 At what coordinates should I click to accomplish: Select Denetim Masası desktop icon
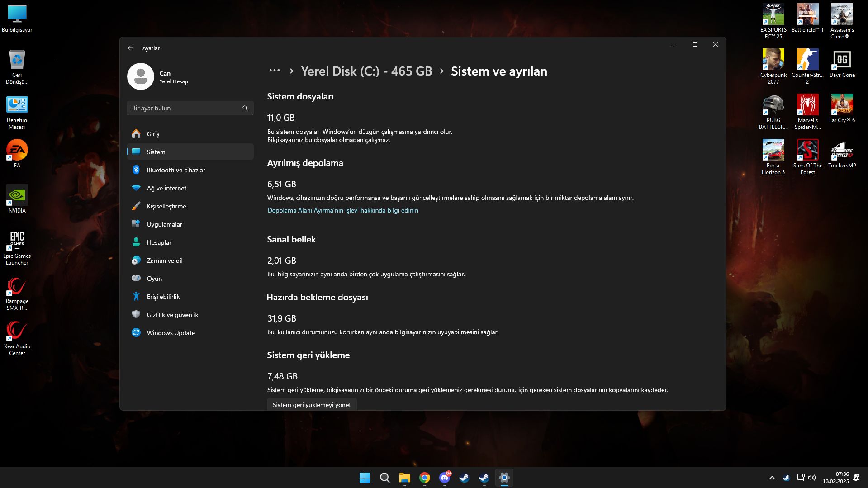tap(17, 113)
